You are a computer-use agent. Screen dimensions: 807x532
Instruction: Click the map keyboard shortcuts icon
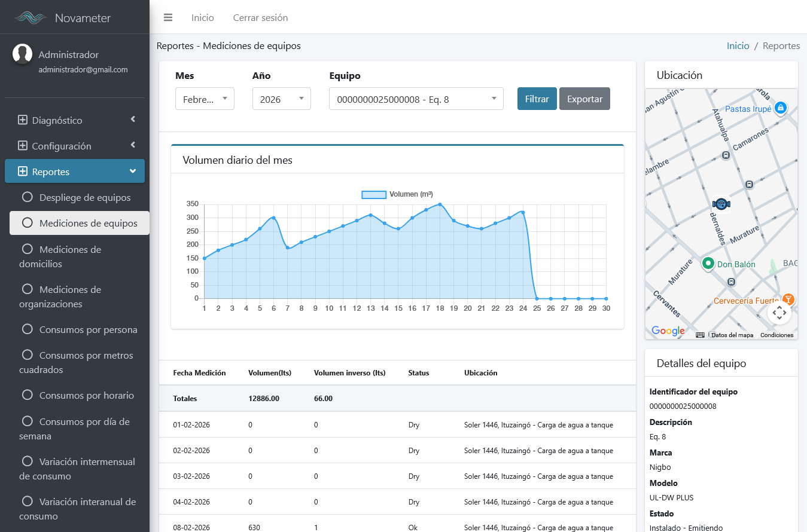700,335
